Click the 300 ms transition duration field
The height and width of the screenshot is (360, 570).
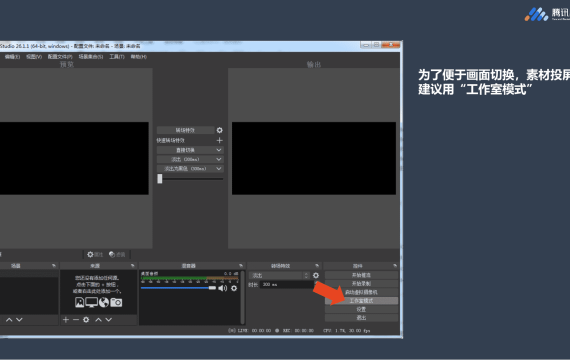pos(286,285)
